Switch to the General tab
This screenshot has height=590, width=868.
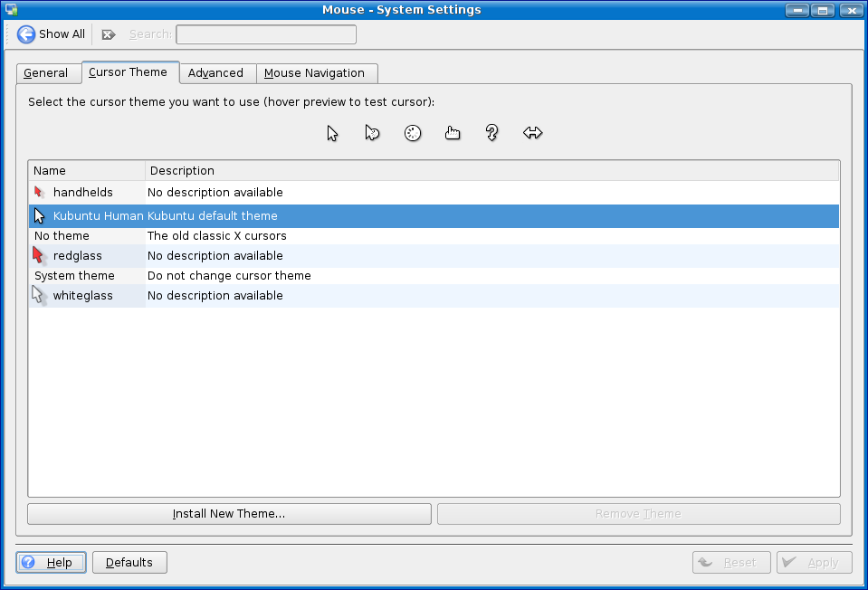click(46, 73)
